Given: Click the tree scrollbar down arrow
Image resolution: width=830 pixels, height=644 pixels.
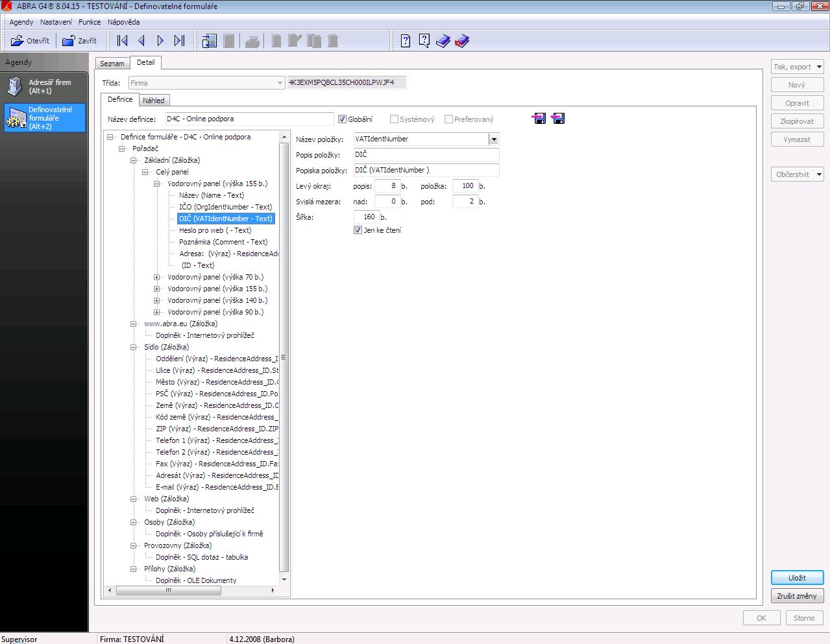Looking at the screenshot, I should tap(284, 579).
